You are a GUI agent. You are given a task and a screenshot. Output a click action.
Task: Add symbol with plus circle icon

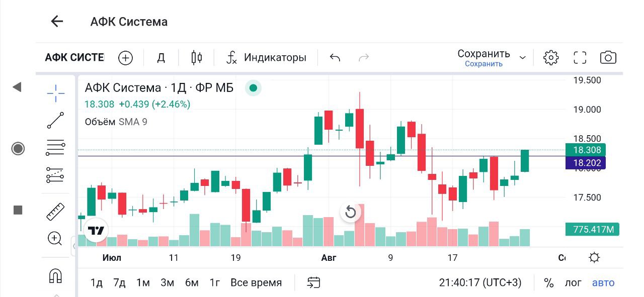(125, 58)
